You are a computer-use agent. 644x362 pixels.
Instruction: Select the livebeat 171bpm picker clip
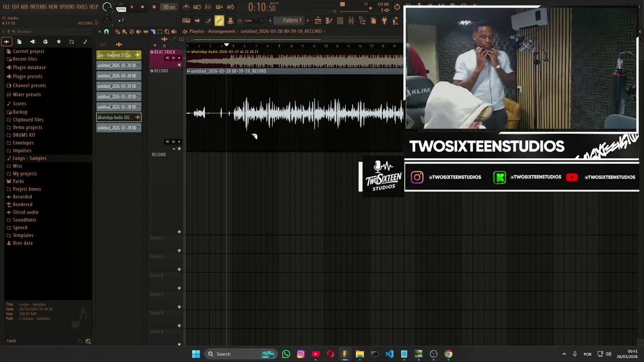pyautogui.click(x=119, y=55)
